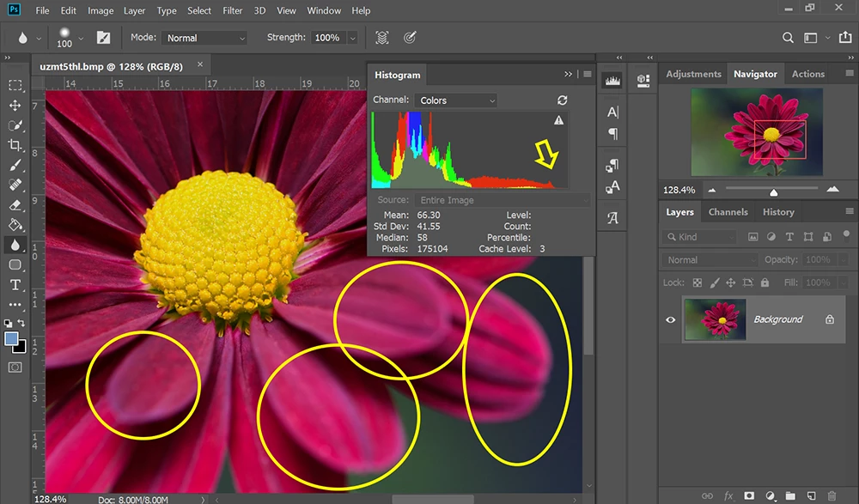The width and height of the screenshot is (859, 504).
Task: Toggle the Brush Settings panel
Action: point(103,37)
